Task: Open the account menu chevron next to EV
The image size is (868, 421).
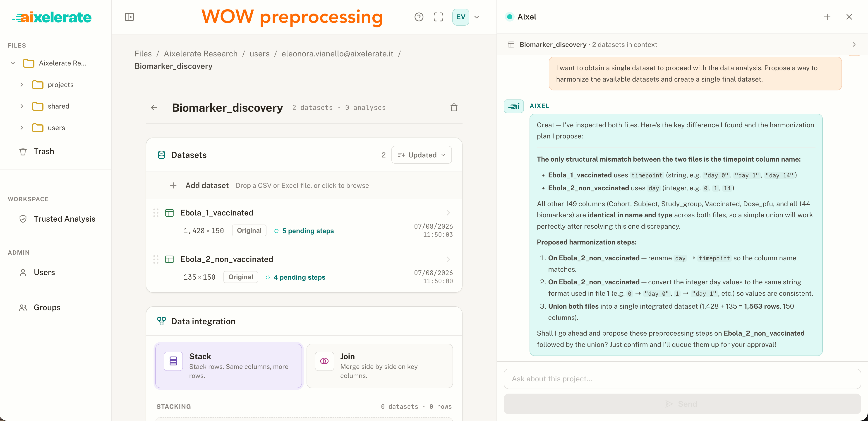Action: 477,17
